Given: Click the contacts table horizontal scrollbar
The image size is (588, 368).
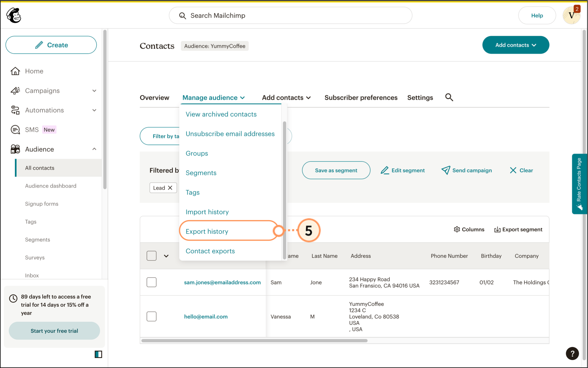Looking at the screenshot, I should [x=254, y=341].
